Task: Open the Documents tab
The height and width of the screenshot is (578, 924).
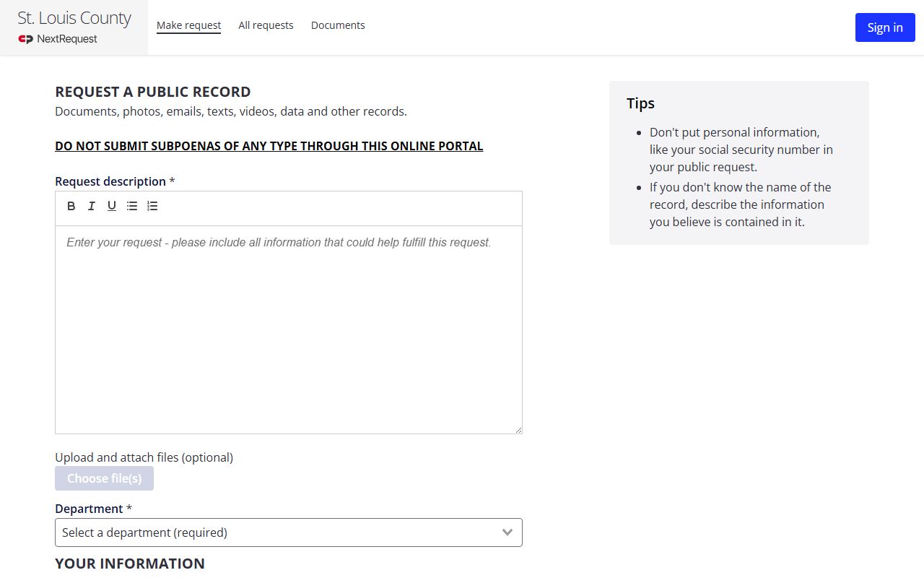Action: [338, 25]
